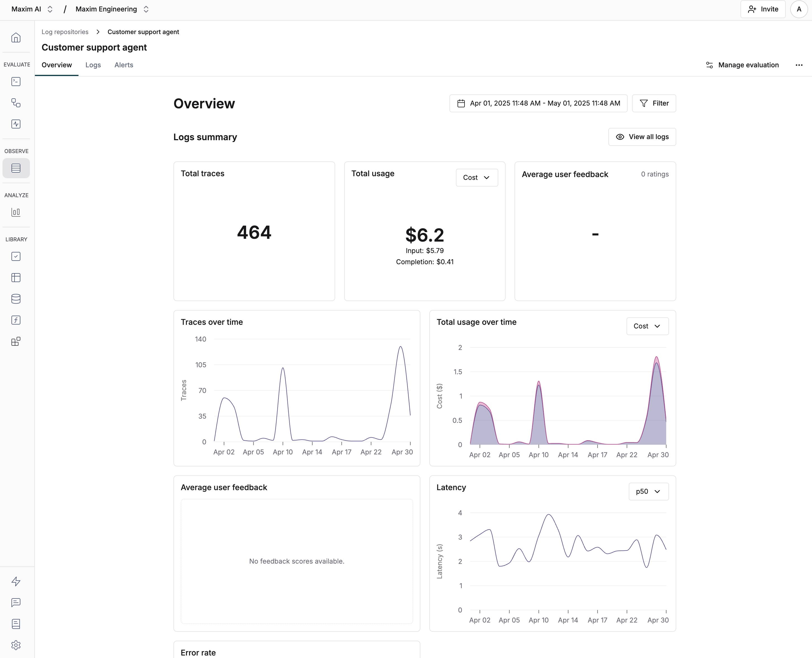This screenshot has height=658, width=812.
Task: Click the Test runs activity icon
Action: point(16,124)
